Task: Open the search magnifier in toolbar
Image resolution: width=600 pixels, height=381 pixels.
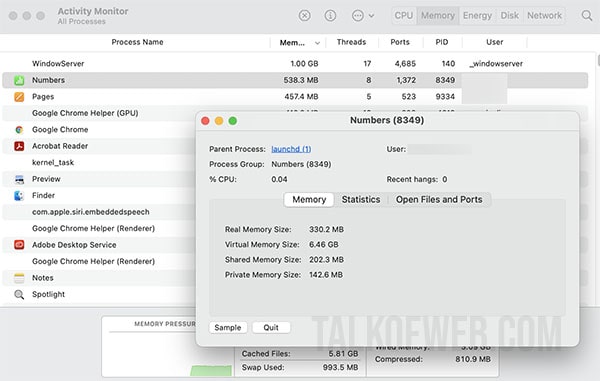Action: click(x=587, y=16)
